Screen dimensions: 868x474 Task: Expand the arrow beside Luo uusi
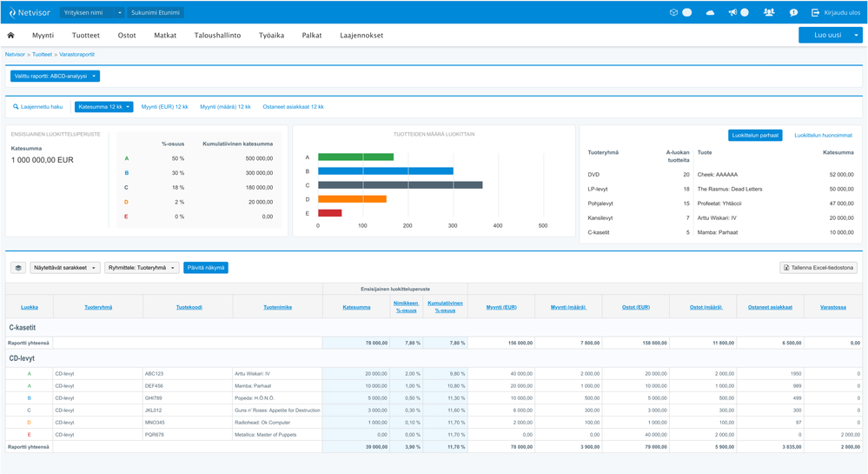[857, 35]
